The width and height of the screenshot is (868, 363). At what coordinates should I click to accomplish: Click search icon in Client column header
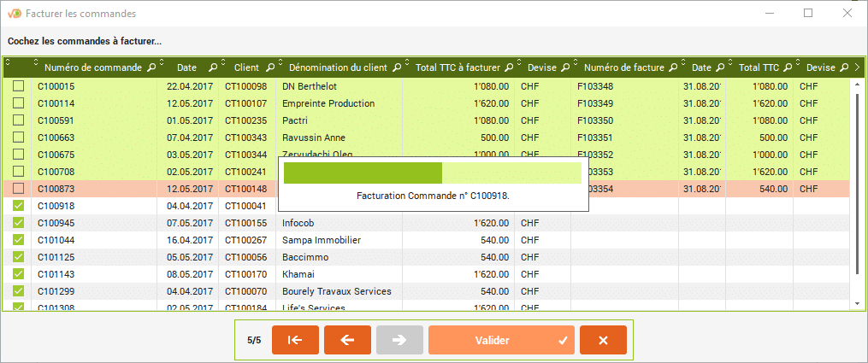click(x=270, y=67)
